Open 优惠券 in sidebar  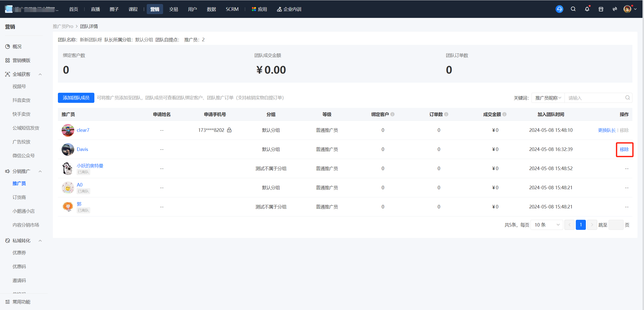[x=19, y=253]
